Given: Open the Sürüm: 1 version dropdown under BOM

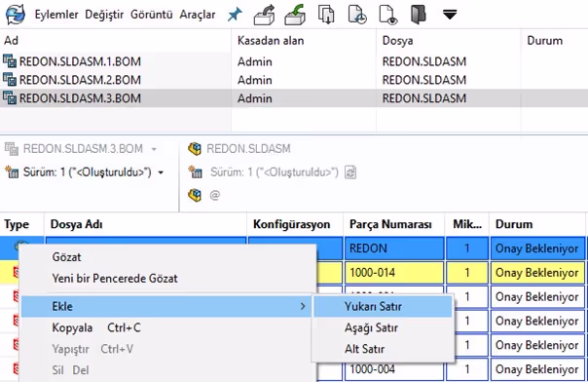Looking at the screenshot, I should click(161, 172).
